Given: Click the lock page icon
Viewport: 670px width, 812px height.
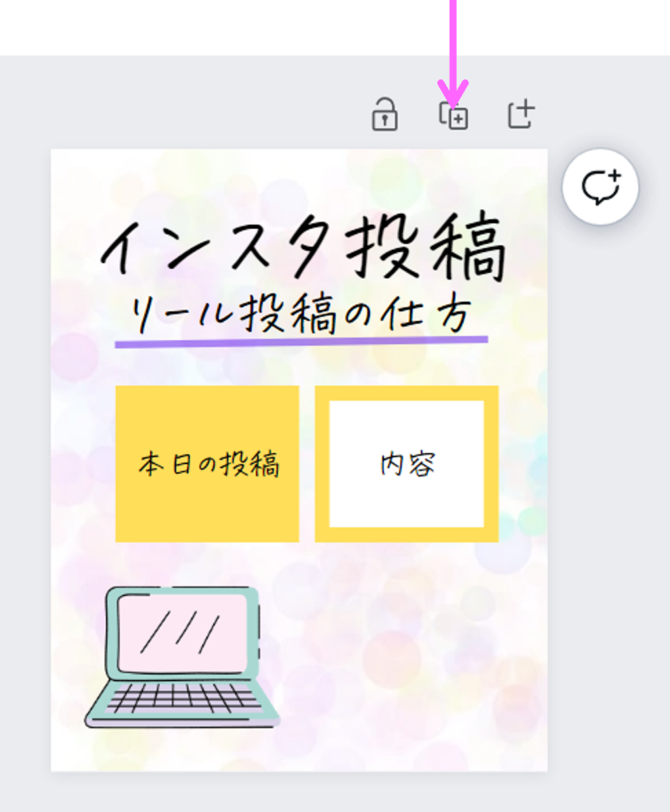Looking at the screenshot, I should click(x=385, y=114).
